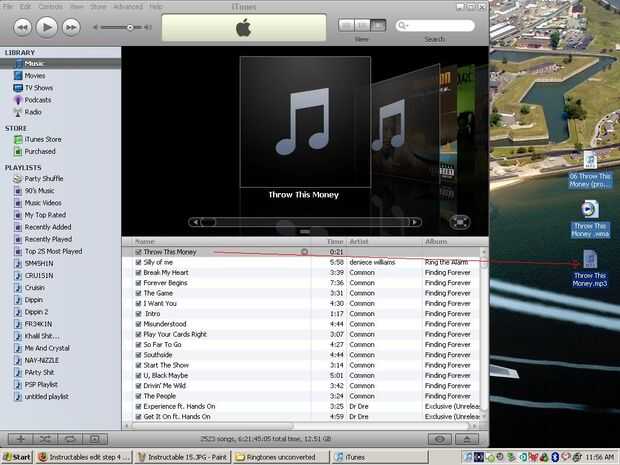The image size is (620, 465).
Task: Show or hide the artwork viewer button
Action: point(95,439)
